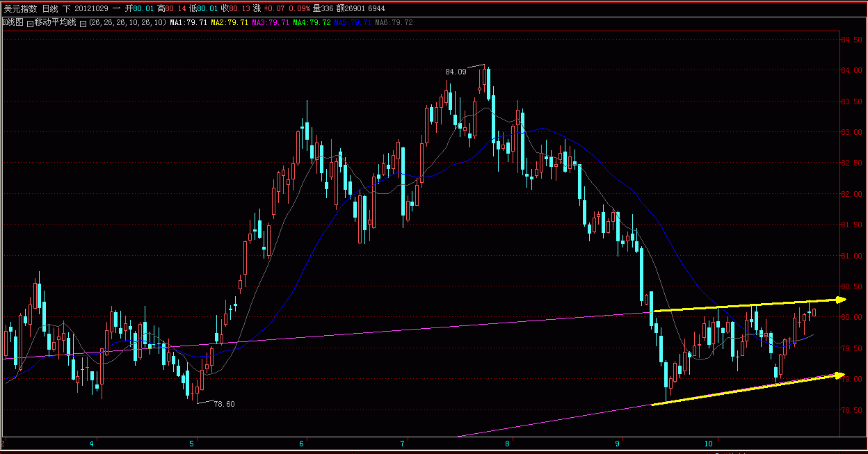Select the yellow MA2:79.71 legend
This screenshot has width=868, height=454.
tap(229, 23)
